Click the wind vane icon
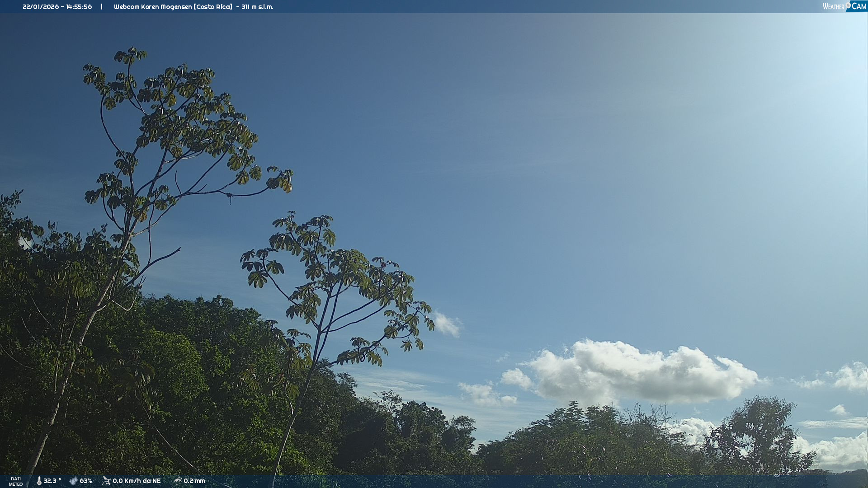Image resolution: width=868 pixels, height=488 pixels. coord(106,481)
